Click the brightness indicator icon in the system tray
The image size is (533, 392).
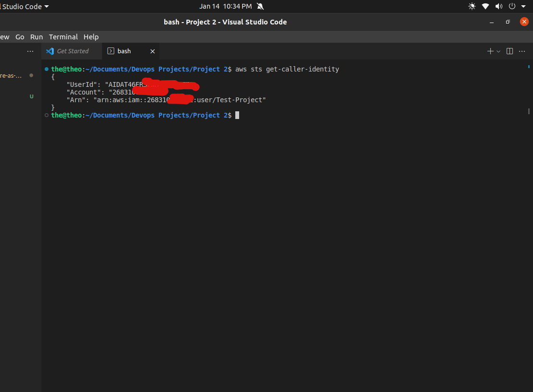(472, 6)
